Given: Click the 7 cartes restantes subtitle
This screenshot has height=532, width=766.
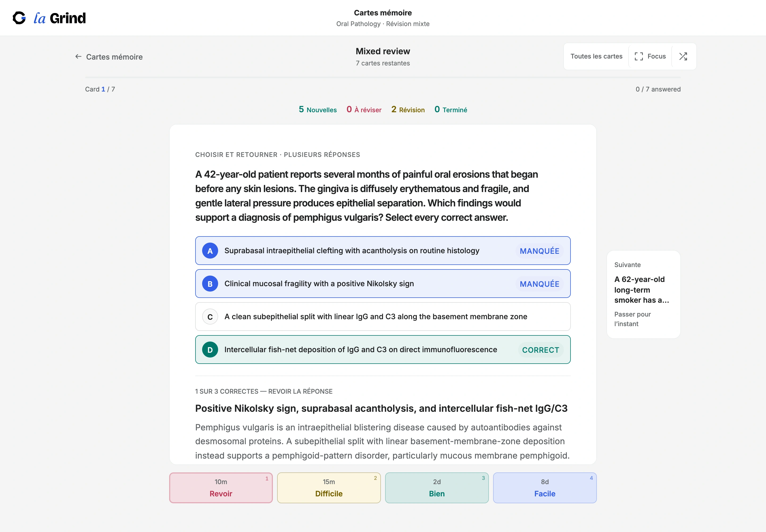Looking at the screenshot, I should (383, 63).
